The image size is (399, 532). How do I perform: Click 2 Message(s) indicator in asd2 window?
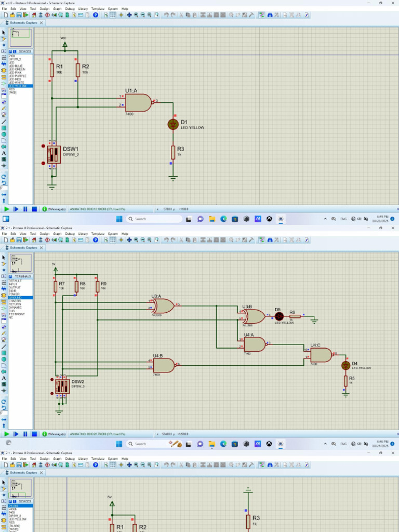click(54, 209)
